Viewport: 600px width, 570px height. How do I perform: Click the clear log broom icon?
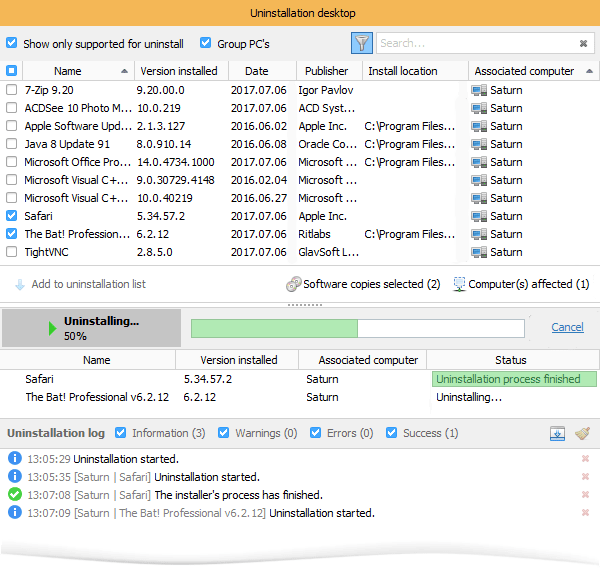point(582,433)
